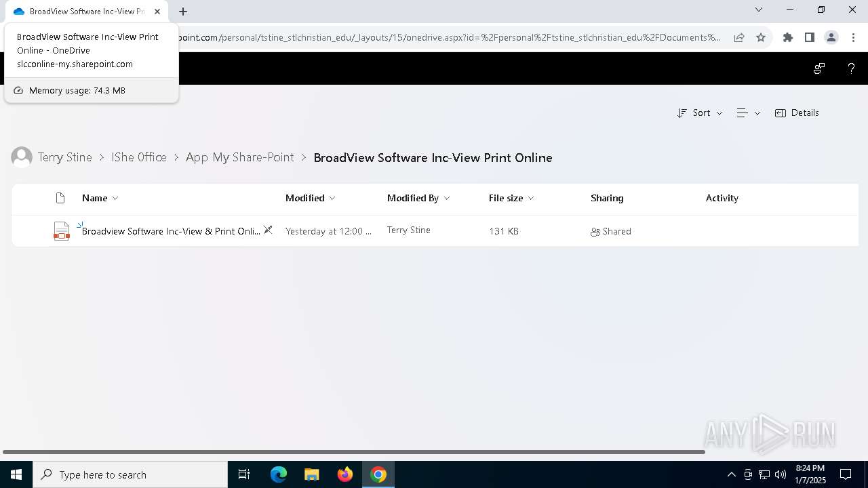Viewport: 868px width, 488px height.
Task: Click Terry Stine in the Modified By cell
Action: [409, 230]
